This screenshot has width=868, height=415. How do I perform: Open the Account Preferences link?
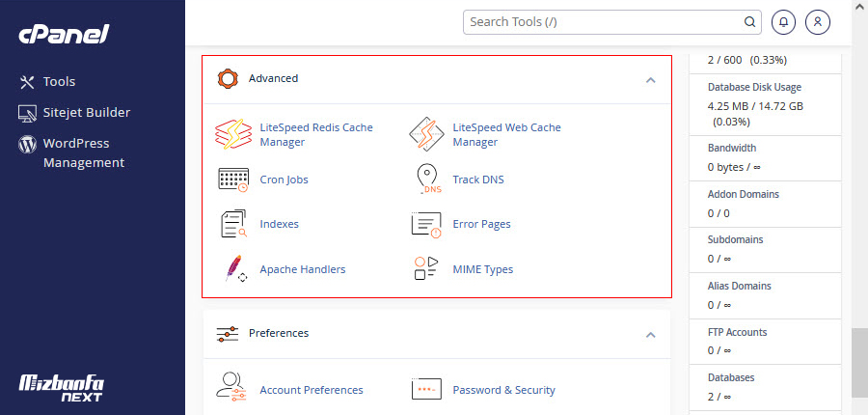point(312,390)
